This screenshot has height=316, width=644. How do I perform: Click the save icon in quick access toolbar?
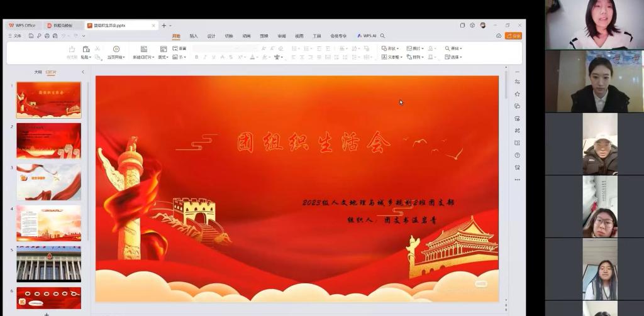[31, 36]
